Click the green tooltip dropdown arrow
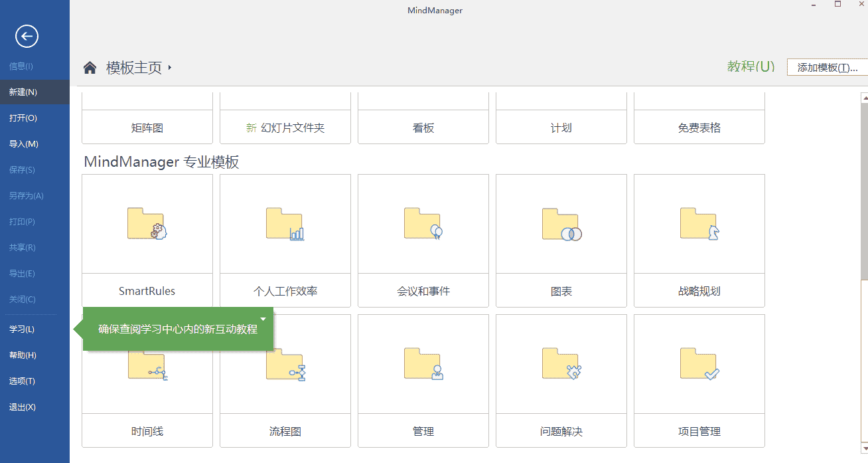The image size is (868, 463). point(263,319)
